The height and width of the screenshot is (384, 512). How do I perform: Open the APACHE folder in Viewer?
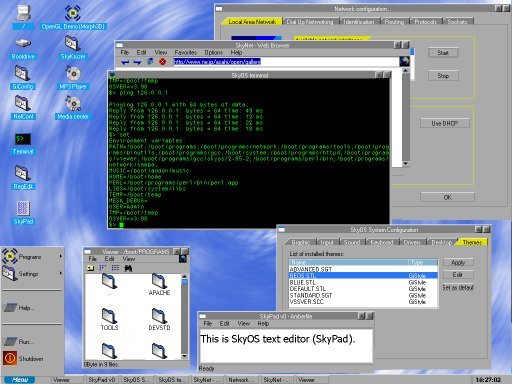159,284
